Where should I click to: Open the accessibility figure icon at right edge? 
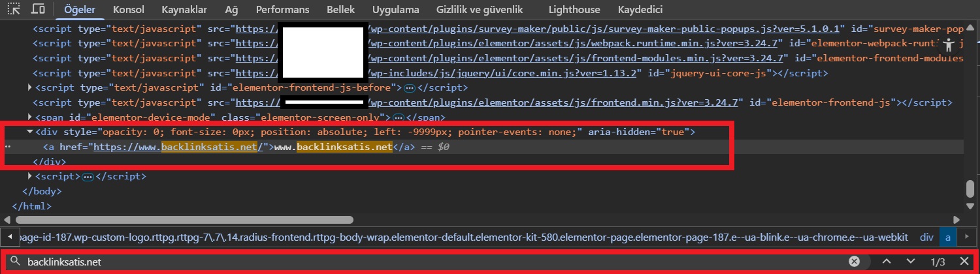[x=949, y=44]
